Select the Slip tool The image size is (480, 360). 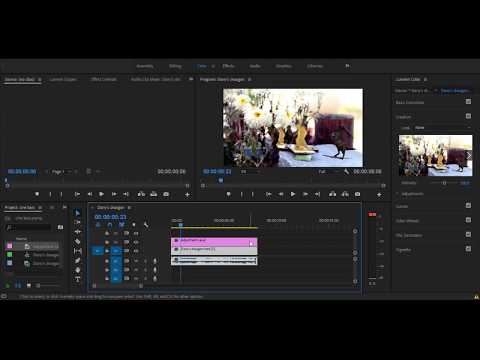click(78, 251)
